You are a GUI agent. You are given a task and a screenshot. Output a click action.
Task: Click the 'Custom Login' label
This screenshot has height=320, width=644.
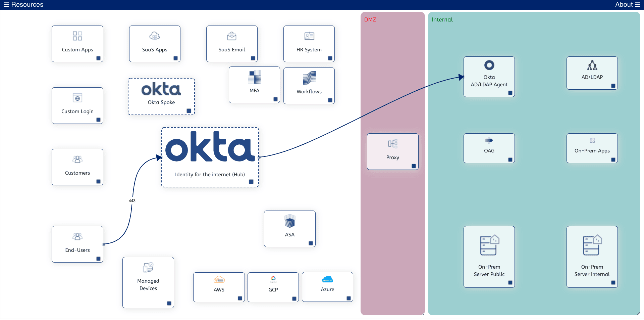tap(77, 111)
